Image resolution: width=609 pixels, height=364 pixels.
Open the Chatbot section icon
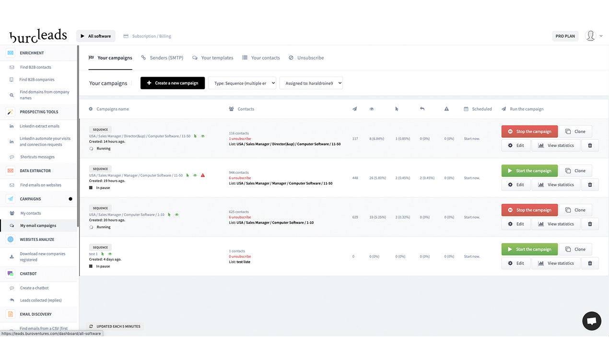[x=11, y=273]
